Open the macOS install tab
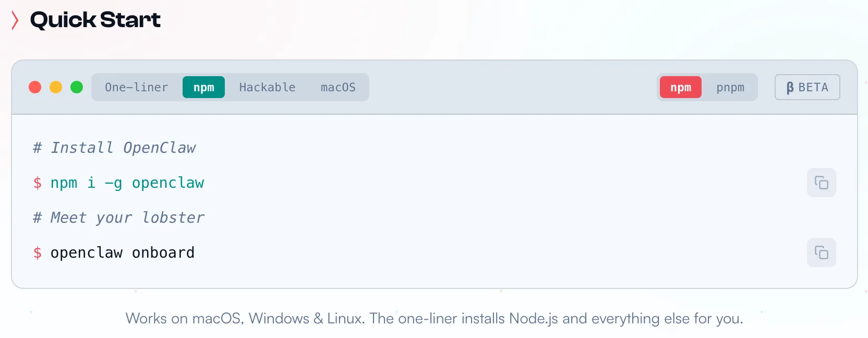Image resolution: width=868 pixels, height=338 pixels. pyautogui.click(x=338, y=87)
